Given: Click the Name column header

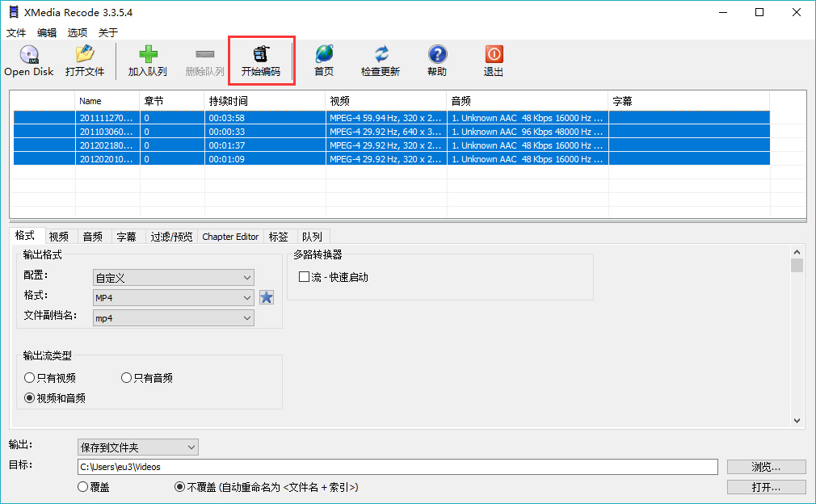Looking at the screenshot, I should click(x=107, y=101).
